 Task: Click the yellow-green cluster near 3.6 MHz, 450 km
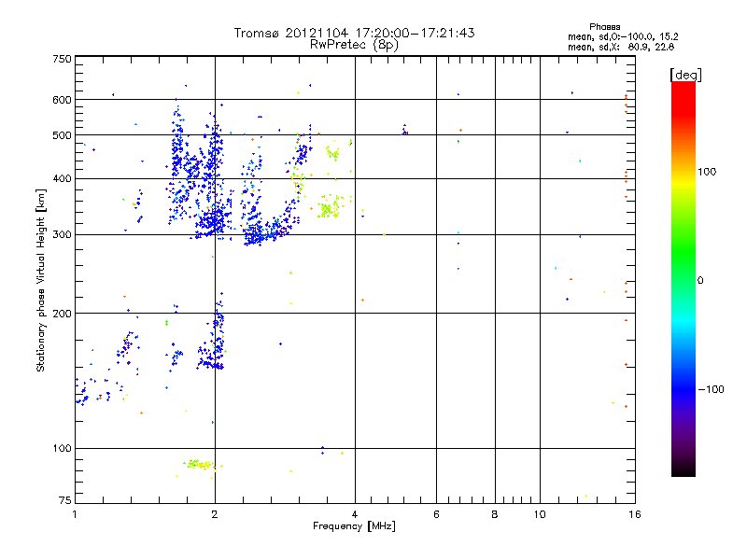tap(332, 153)
